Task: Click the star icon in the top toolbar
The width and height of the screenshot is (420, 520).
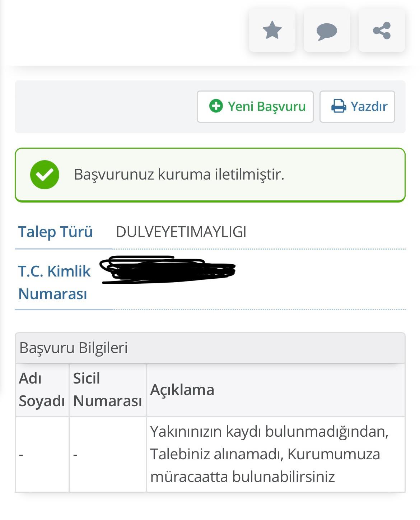Action: coord(272,31)
